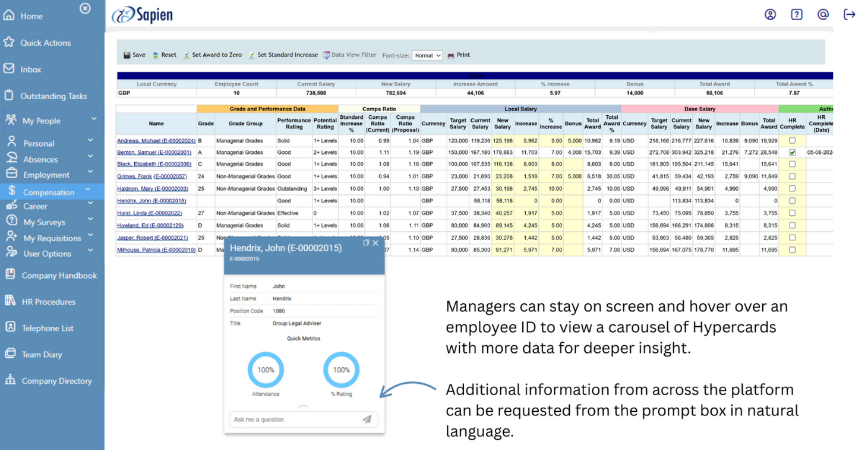The width and height of the screenshot is (868, 451).
Task: Click the user profile icon in header
Action: pyautogui.click(x=770, y=14)
